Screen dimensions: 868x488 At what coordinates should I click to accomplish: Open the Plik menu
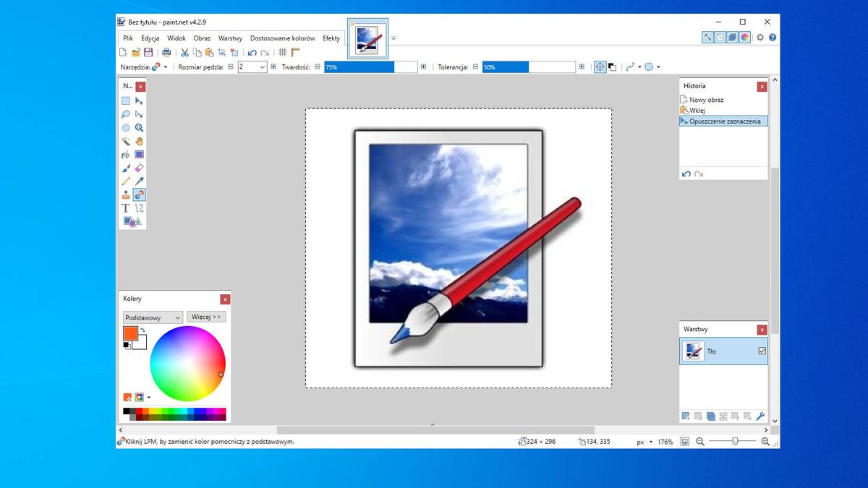[128, 38]
